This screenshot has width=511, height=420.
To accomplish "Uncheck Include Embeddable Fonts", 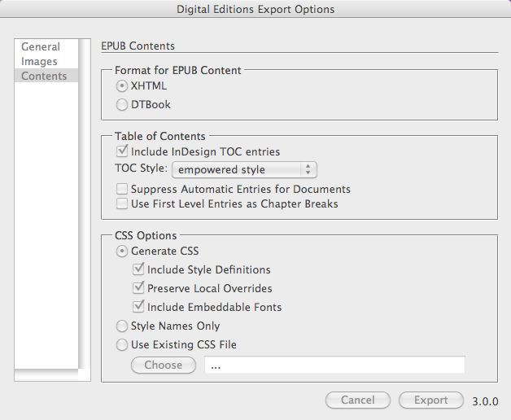I will pyautogui.click(x=138, y=307).
